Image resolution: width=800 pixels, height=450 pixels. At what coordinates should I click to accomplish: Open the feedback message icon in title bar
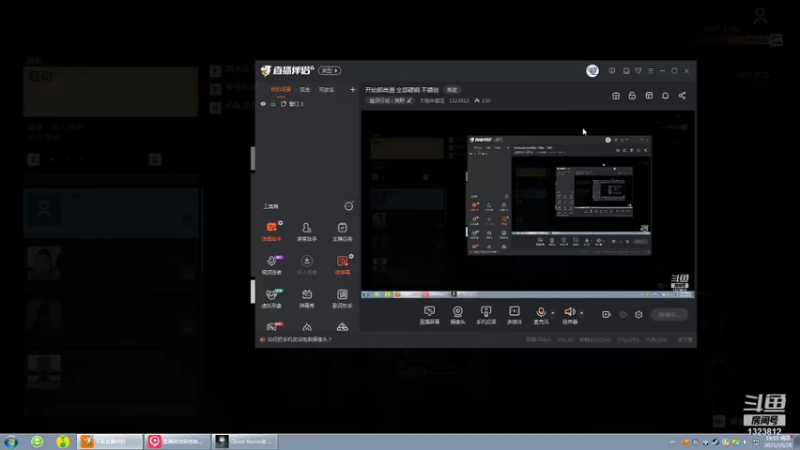(612, 71)
